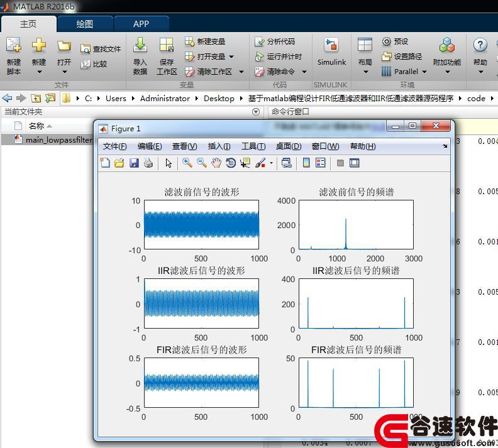Screen dimensions: 498x448
Task: Expand the 打开变量 dropdown arrow
Action: [231, 57]
